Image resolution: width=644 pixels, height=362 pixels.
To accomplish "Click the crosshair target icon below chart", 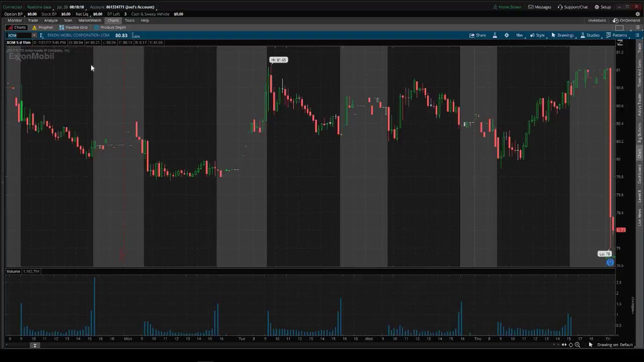I will coord(571,344).
